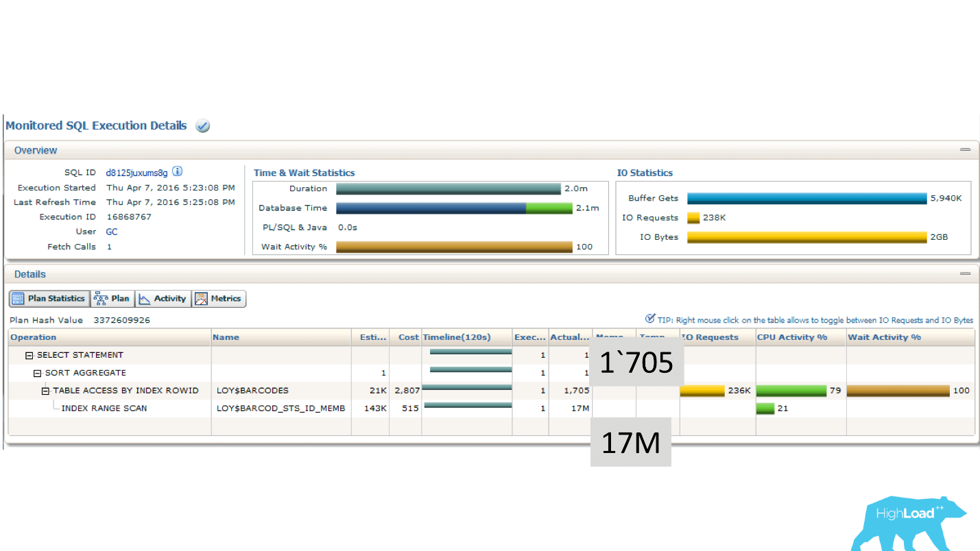Click the Execution Started value Thu Apr 7, 2016 5:23:08 PM
This screenshot has width=980, height=551.
click(171, 188)
